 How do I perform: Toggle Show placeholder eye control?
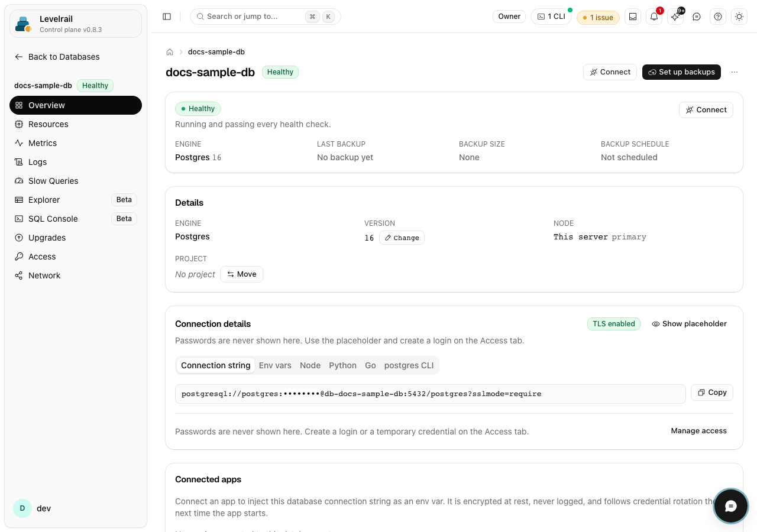coord(690,324)
